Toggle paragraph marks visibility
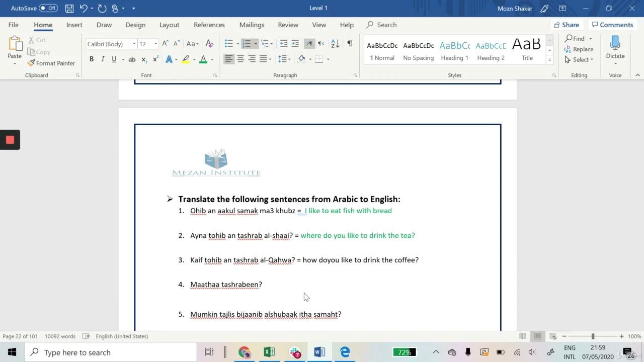Viewport: 644px width, 362px height. coord(350,43)
